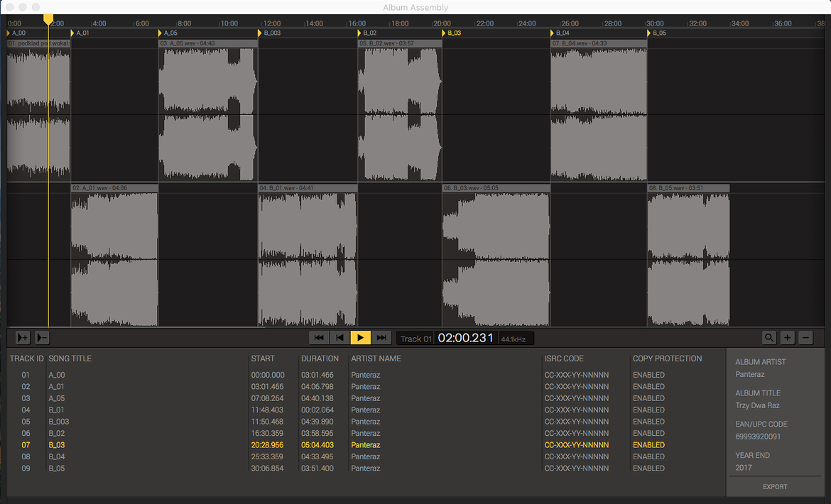831x504 pixels.
Task: Click the Year End value 2017
Action: tap(744, 468)
